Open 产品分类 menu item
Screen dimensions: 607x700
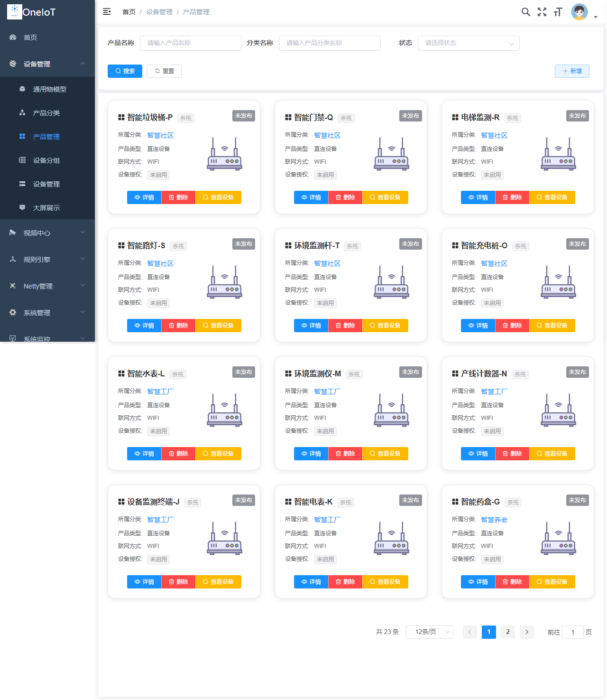[x=47, y=113]
